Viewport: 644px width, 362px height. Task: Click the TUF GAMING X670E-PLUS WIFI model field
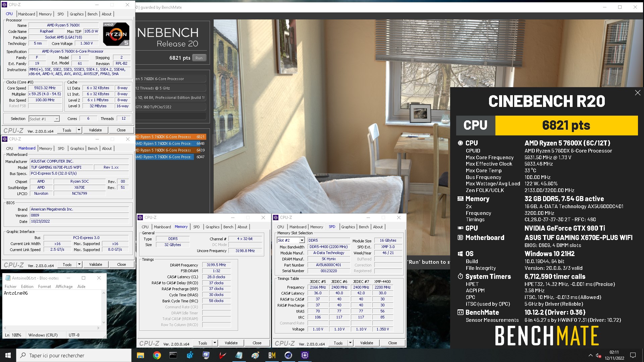click(61, 167)
